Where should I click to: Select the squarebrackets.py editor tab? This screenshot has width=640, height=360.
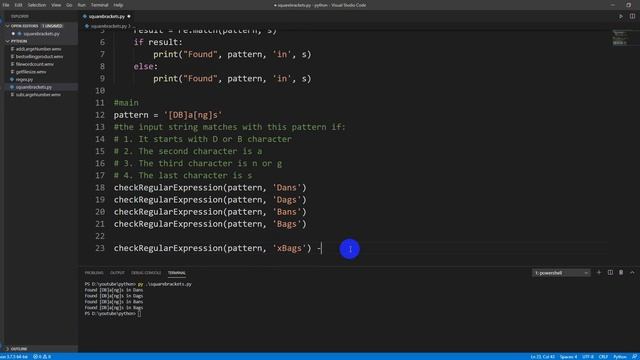(x=107, y=16)
